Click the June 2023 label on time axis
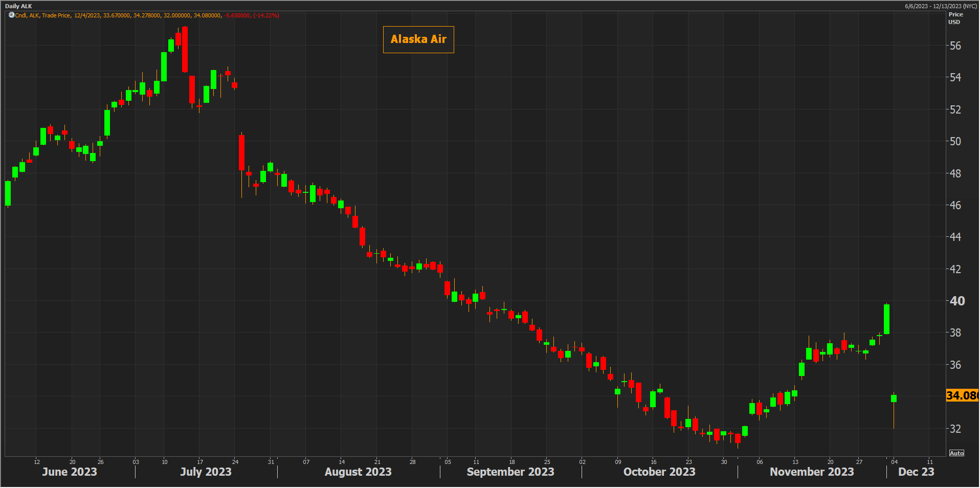Viewport: 980px width, 488px height. tap(69, 472)
